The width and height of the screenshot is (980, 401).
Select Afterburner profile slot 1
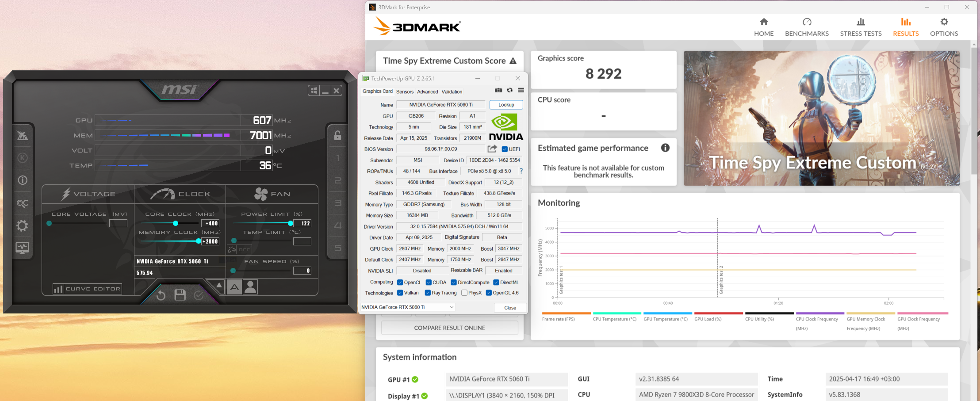point(337,158)
